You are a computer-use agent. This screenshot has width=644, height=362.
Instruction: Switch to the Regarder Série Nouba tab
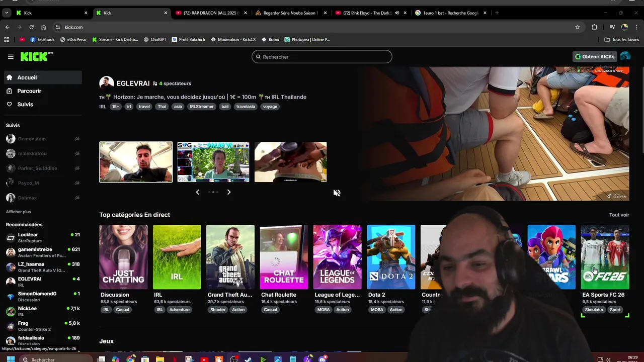(291, 13)
